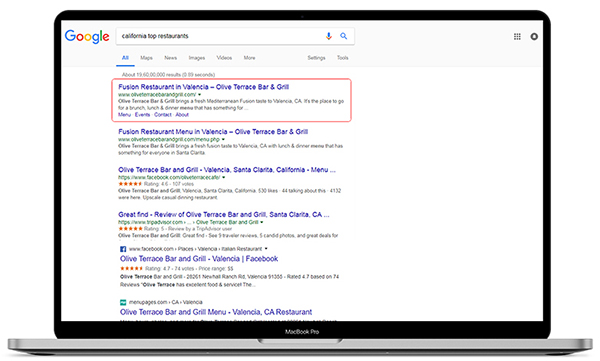The height and width of the screenshot is (361, 600).
Task: Start voice search with microphone icon
Action: pos(329,36)
